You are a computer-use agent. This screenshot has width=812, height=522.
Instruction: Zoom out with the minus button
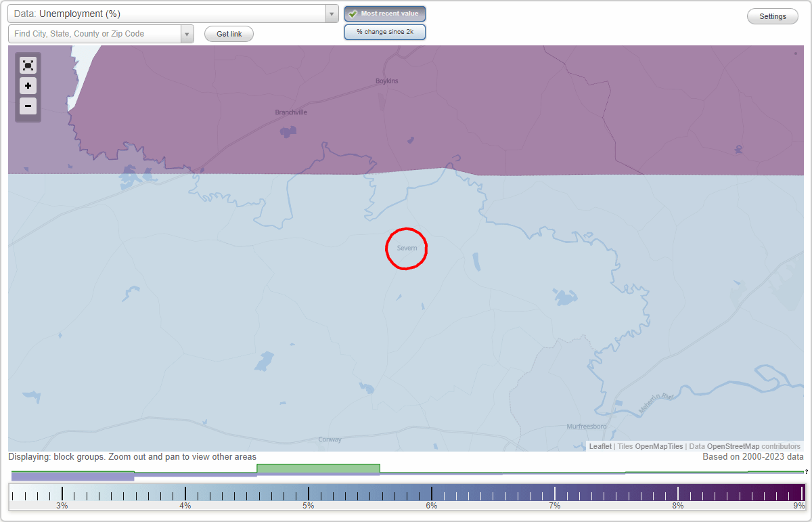pos(28,106)
